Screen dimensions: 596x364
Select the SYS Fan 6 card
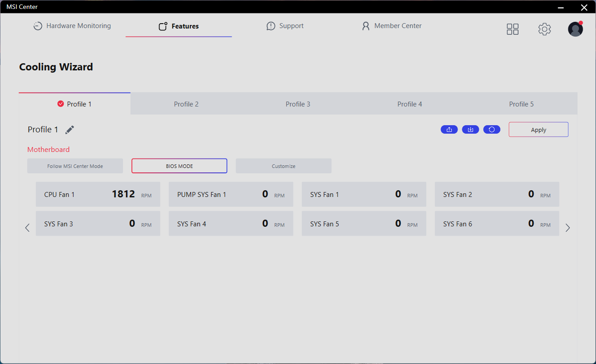pos(497,224)
